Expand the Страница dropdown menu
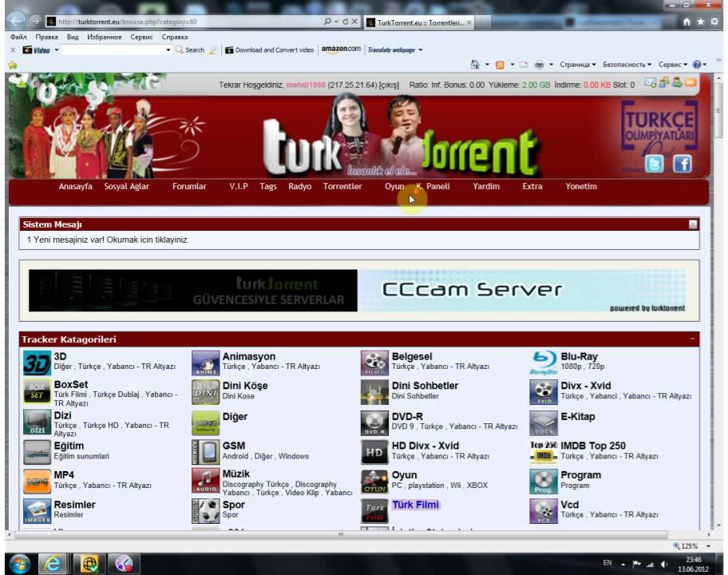Viewport: 728px width, 575px height. (x=578, y=65)
